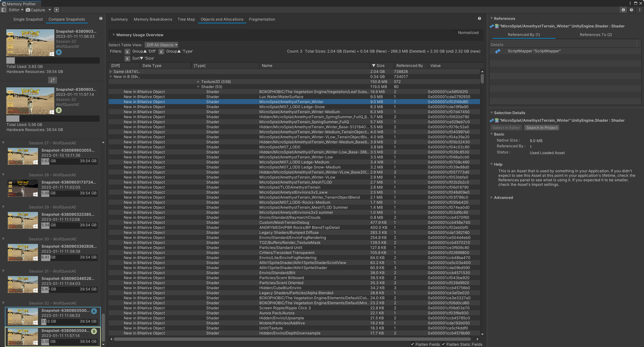Open help via the question mark icon top right
644x347 pixels.
[632, 10]
